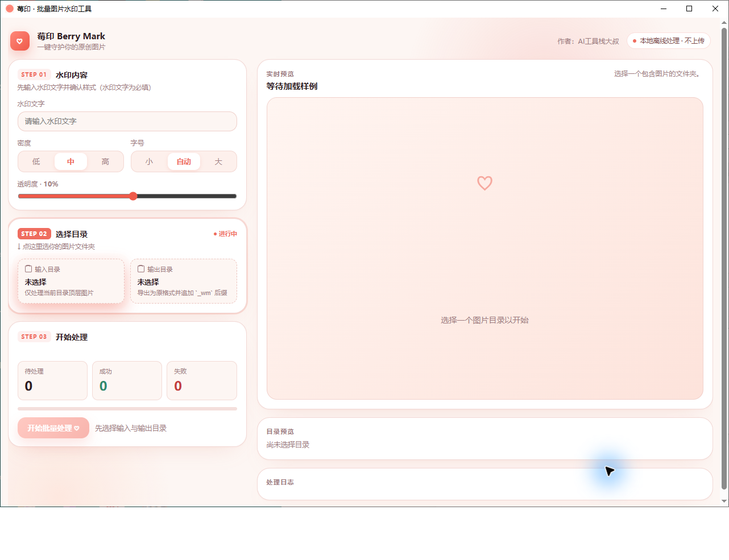Click the heart icon in preview area

coord(484,183)
